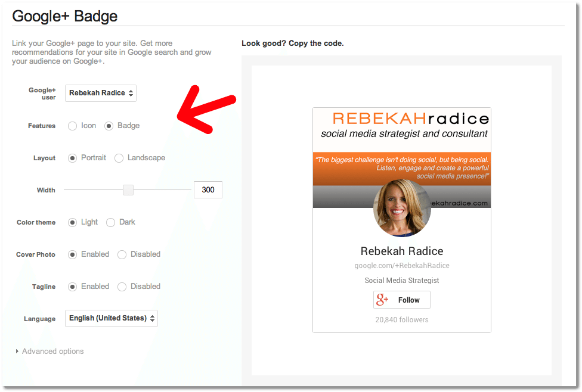This screenshot has width=582, height=392.
Task: Click the Social Media Strategist tagline
Action: click(401, 281)
